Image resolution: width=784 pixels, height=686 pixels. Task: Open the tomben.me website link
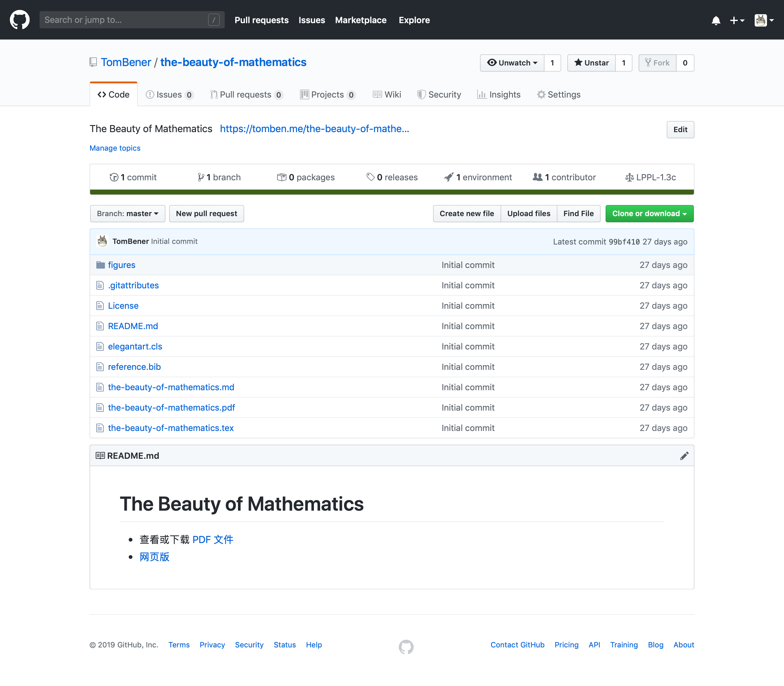(314, 129)
